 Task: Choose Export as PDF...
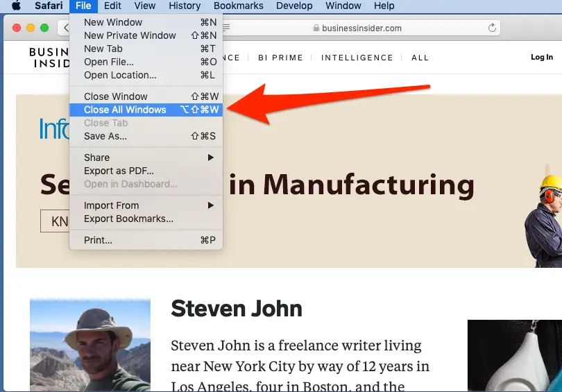coord(146,171)
